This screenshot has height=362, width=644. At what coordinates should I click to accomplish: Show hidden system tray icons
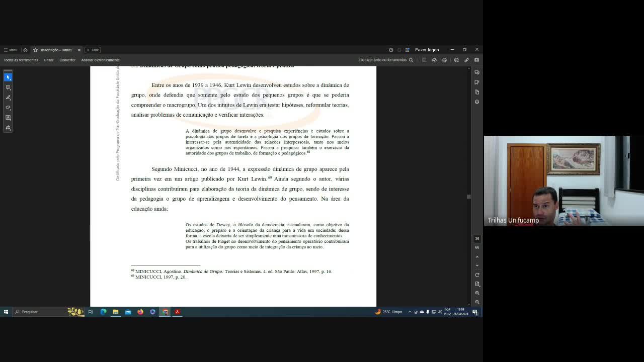tap(410, 312)
